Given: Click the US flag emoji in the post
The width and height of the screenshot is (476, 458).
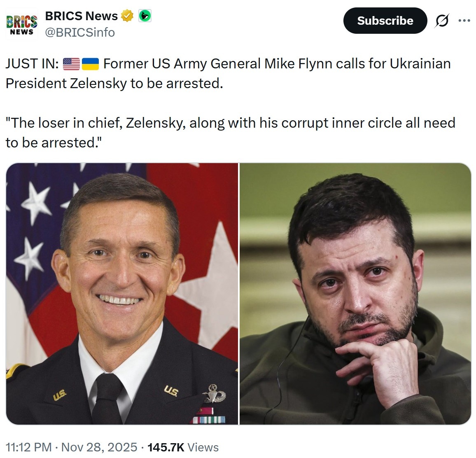Looking at the screenshot, I should (71, 64).
